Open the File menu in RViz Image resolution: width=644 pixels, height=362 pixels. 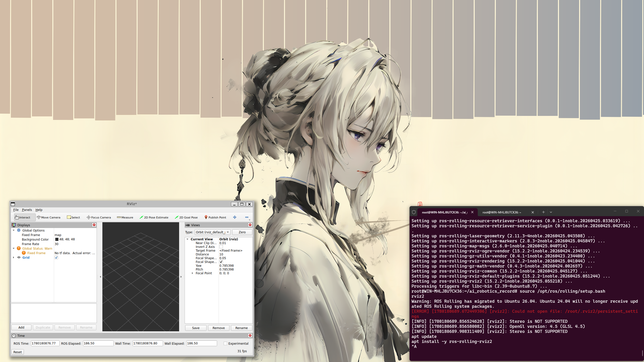click(x=16, y=210)
